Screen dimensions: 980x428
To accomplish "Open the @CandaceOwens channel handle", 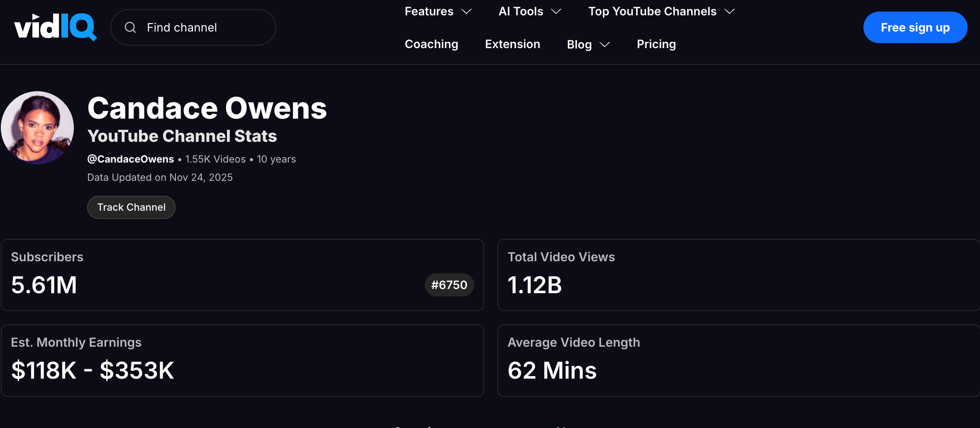I will pyautogui.click(x=131, y=159).
